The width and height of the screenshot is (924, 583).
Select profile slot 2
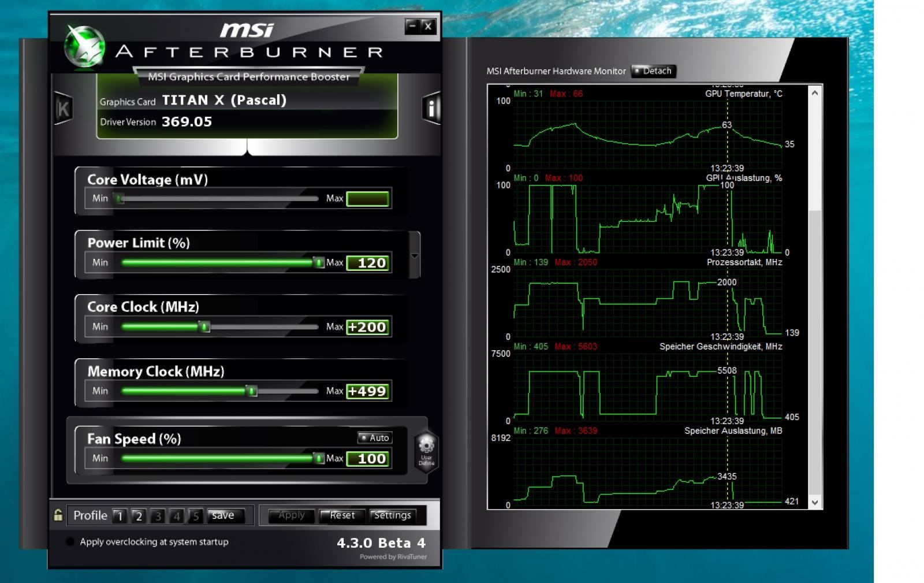pos(139,516)
